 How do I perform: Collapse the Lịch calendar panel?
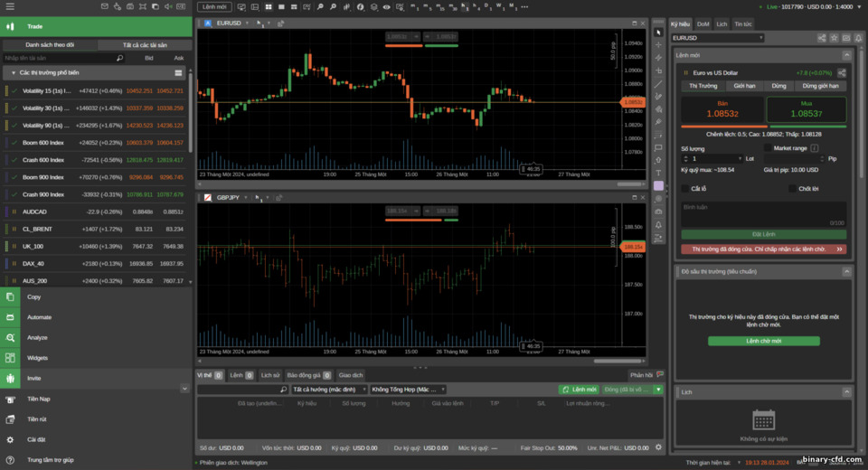(x=846, y=392)
